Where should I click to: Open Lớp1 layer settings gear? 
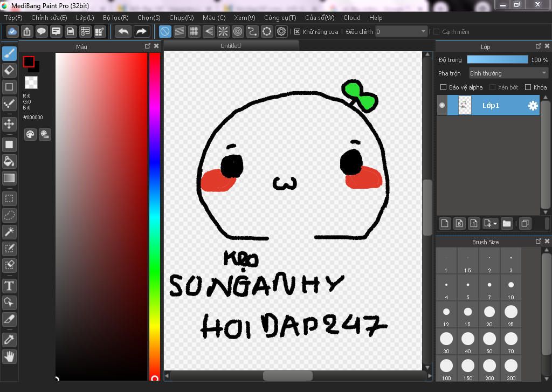[x=533, y=105]
